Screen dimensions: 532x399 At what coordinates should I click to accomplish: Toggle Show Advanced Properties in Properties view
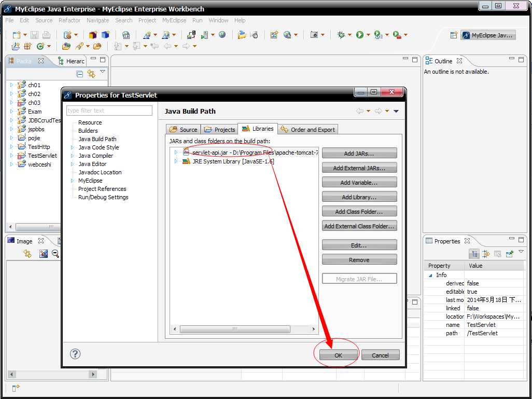coord(486,254)
